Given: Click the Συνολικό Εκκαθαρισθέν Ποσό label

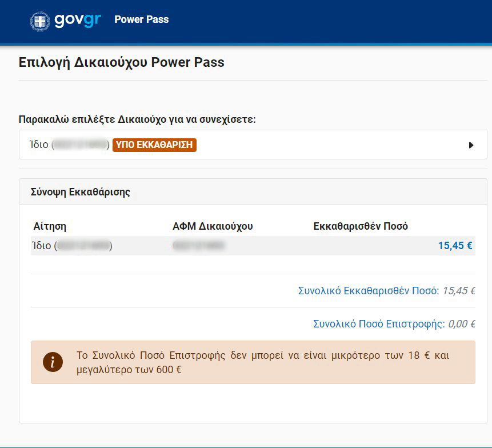Looking at the screenshot, I should click(368, 291).
